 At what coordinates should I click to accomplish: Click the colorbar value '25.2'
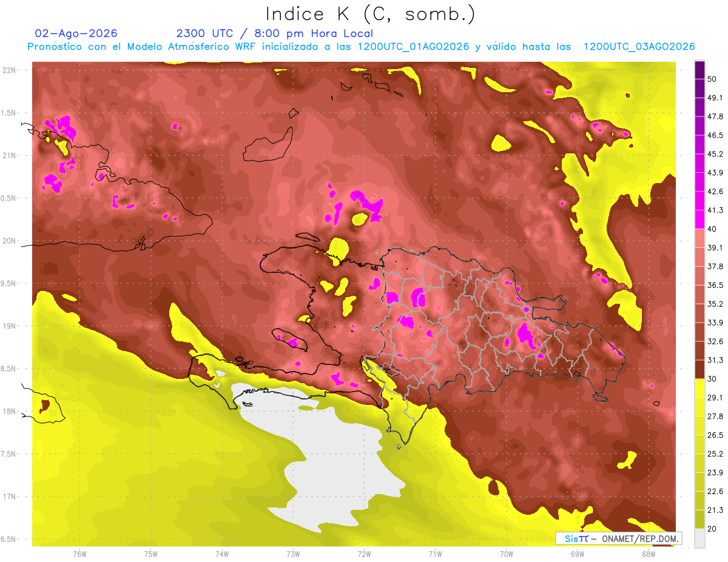715,454
